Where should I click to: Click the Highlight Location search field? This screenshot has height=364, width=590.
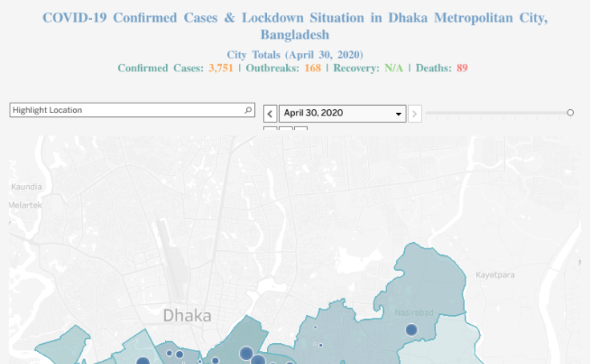click(132, 110)
